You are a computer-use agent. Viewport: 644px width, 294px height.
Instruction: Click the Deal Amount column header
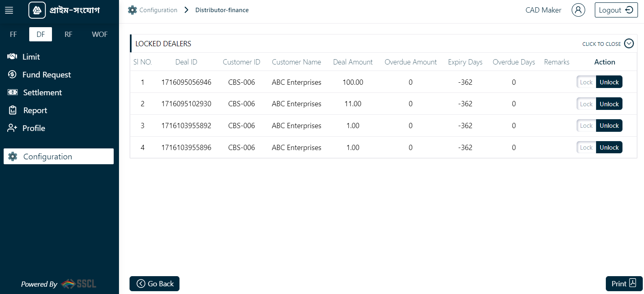point(353,62)
